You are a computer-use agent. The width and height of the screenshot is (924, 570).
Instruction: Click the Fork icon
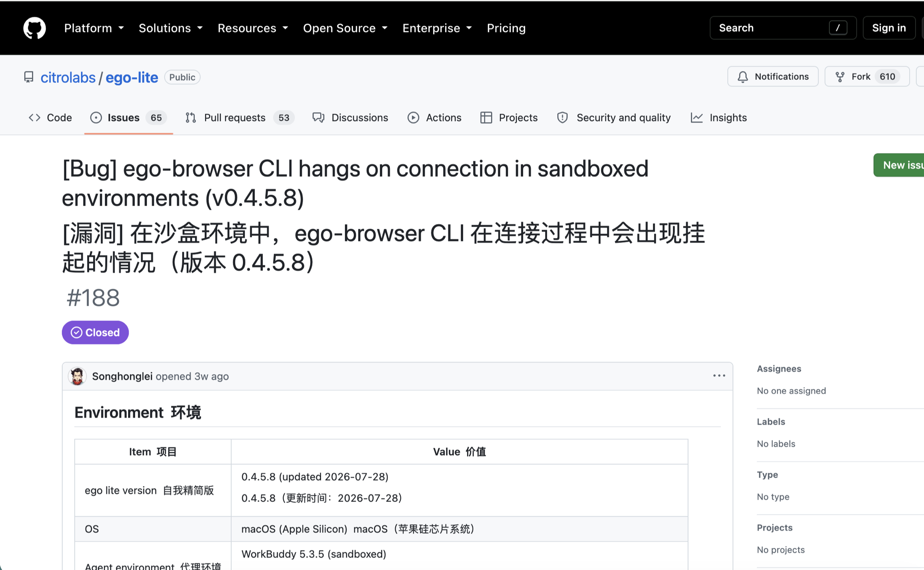tap(840, 77)
